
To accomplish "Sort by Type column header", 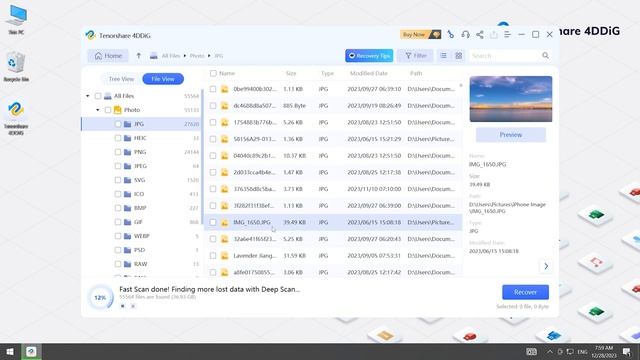I will pyautogui.click(x=327, y=73).
